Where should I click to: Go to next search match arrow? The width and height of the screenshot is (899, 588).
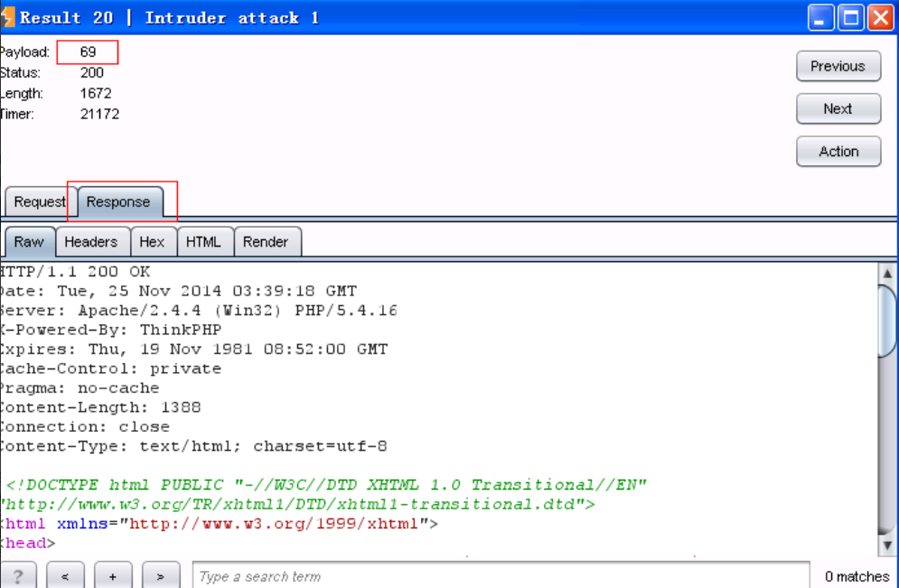point(161,575)
